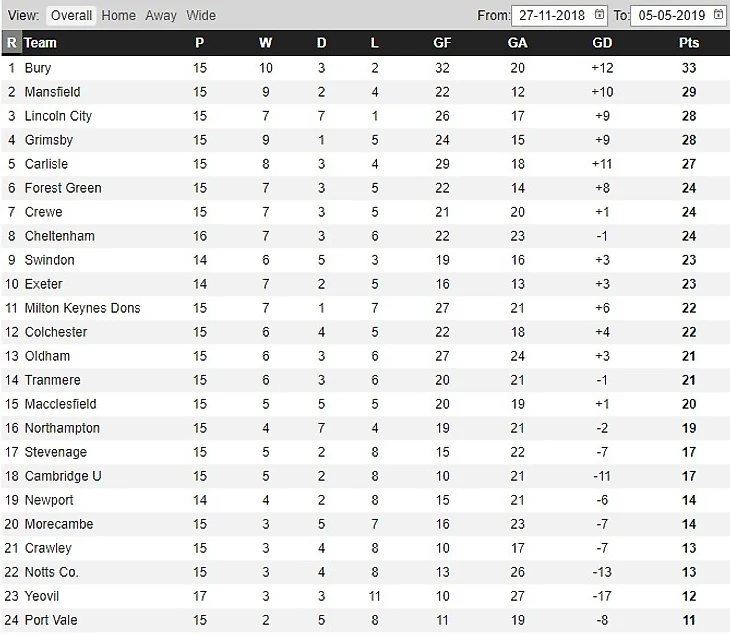Viewport: 730px width, 636px height.
Task: Open the Milton Keynes Dons team link
Action: [82, 308]
